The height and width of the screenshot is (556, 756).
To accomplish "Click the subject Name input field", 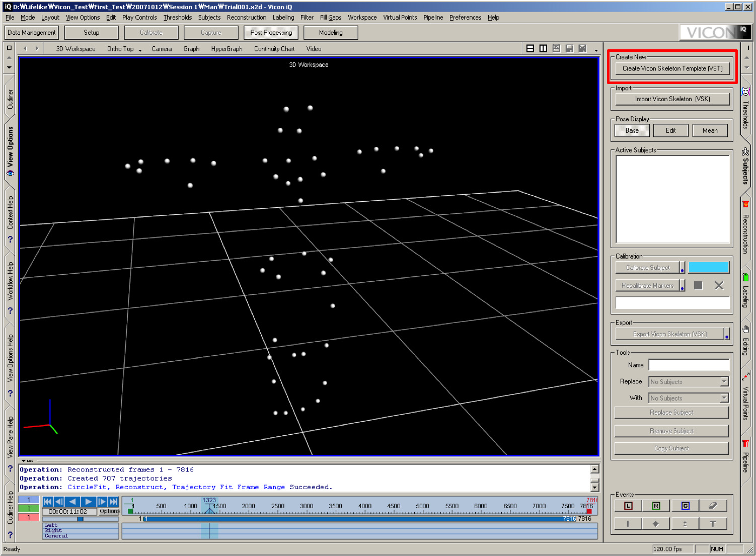I will click(689, 365).
